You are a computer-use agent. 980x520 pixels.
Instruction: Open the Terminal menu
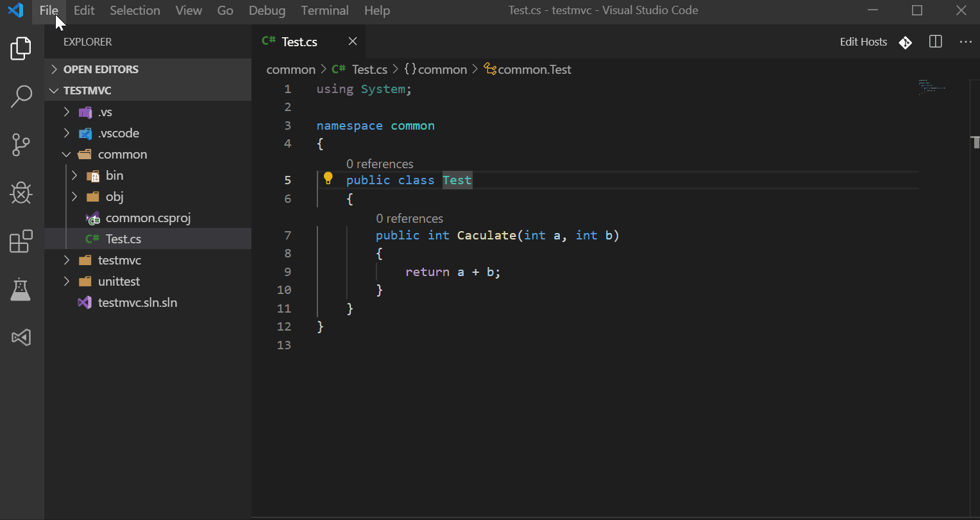tap(325, 10)
